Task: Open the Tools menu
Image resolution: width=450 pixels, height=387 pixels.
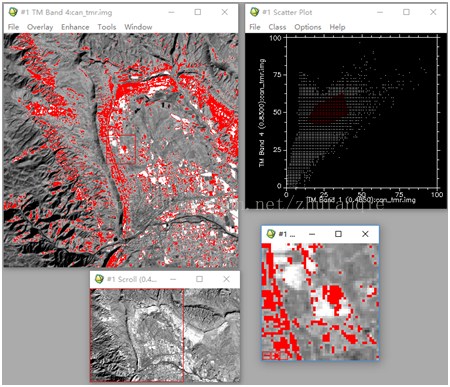Action: coord(107,27)
